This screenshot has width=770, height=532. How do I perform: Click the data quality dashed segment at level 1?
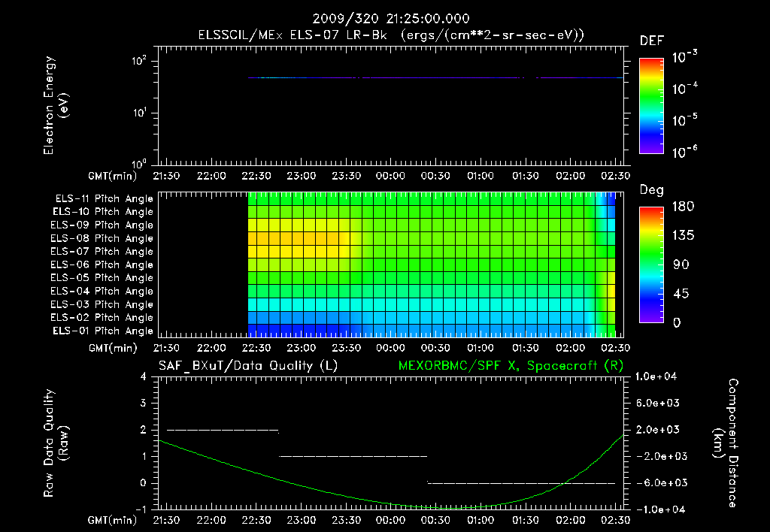point(353,456)
